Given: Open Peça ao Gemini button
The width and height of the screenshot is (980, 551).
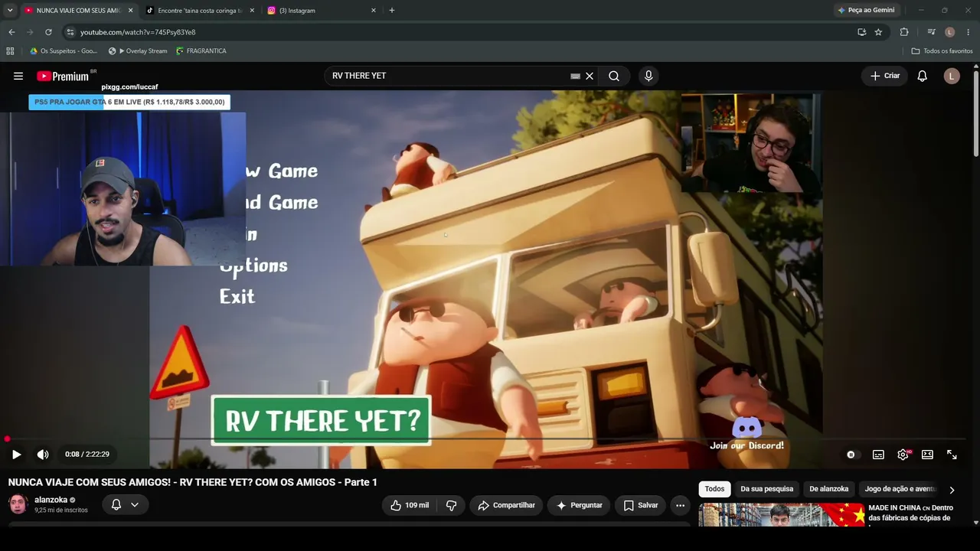Looking at the screenshot, I should 867,11.
